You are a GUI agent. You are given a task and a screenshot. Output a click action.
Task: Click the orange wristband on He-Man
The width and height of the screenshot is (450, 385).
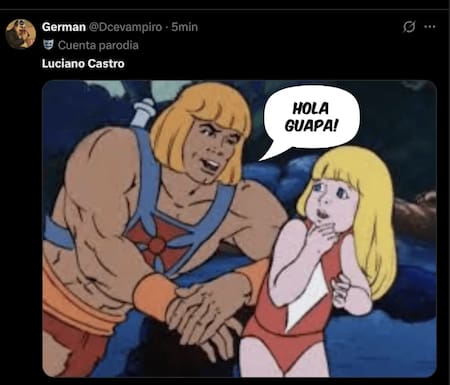(153, 294)
